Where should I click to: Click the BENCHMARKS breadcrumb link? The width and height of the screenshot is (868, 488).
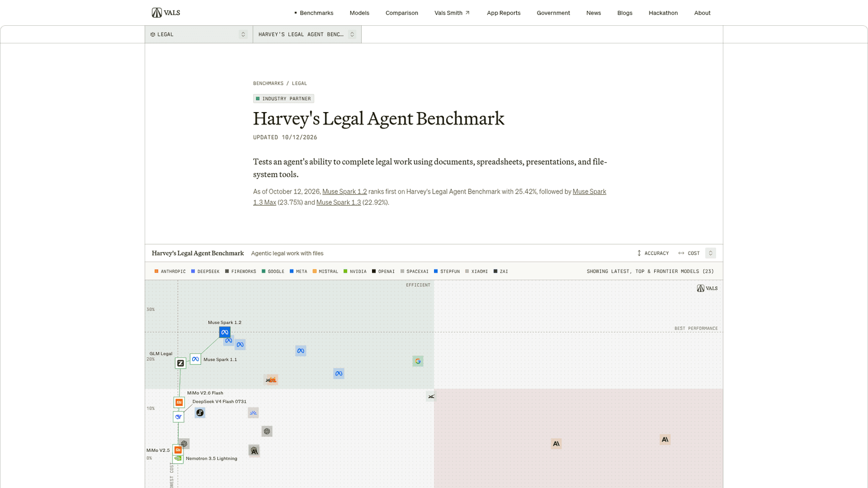268,83
